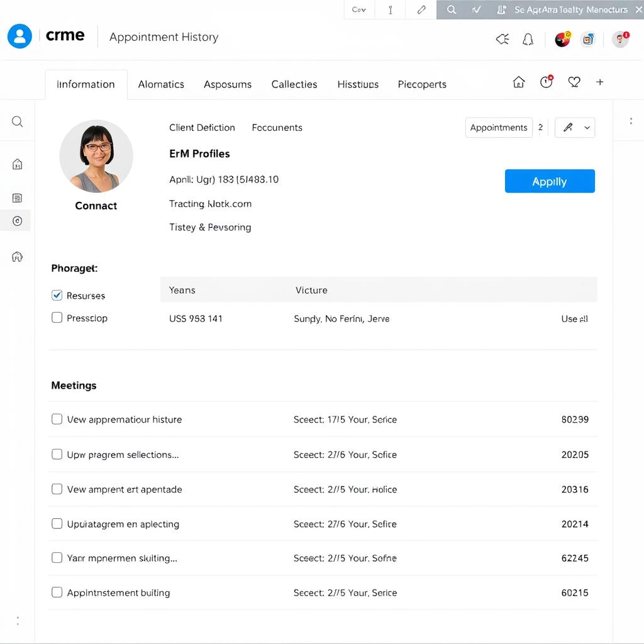Open the sidebar home icon below search
This screenshot has width=644, height=644.
click(x=17, y=164)
